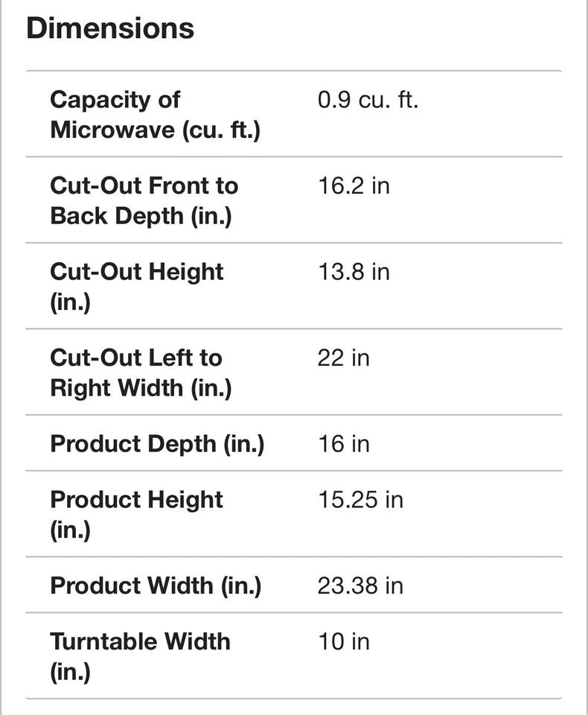
Task: Click the 23.38 in width value
Action: point(360,585)
